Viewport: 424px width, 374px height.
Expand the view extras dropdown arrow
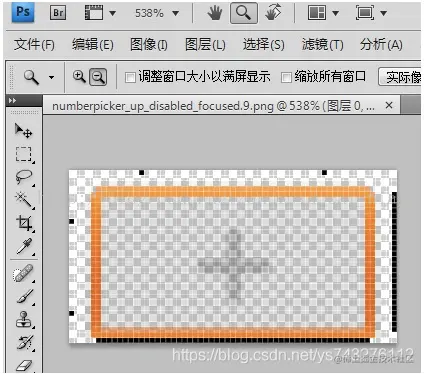click(x=113, y=13)
